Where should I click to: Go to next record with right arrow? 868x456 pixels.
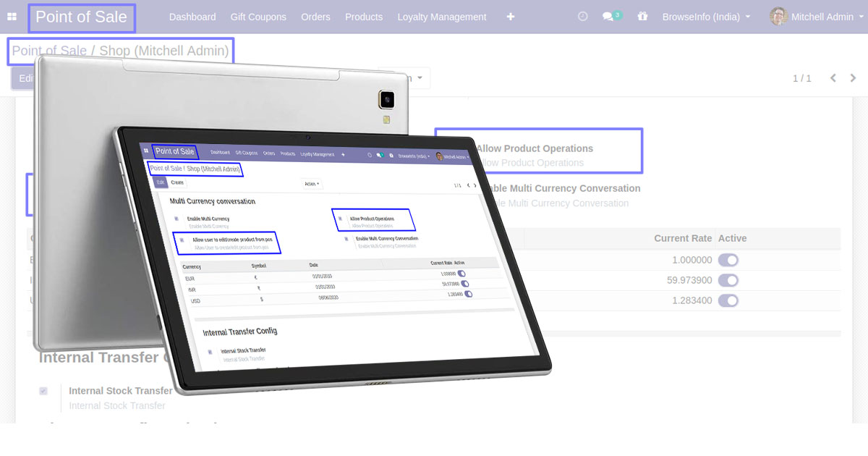[x=854, y=78]
